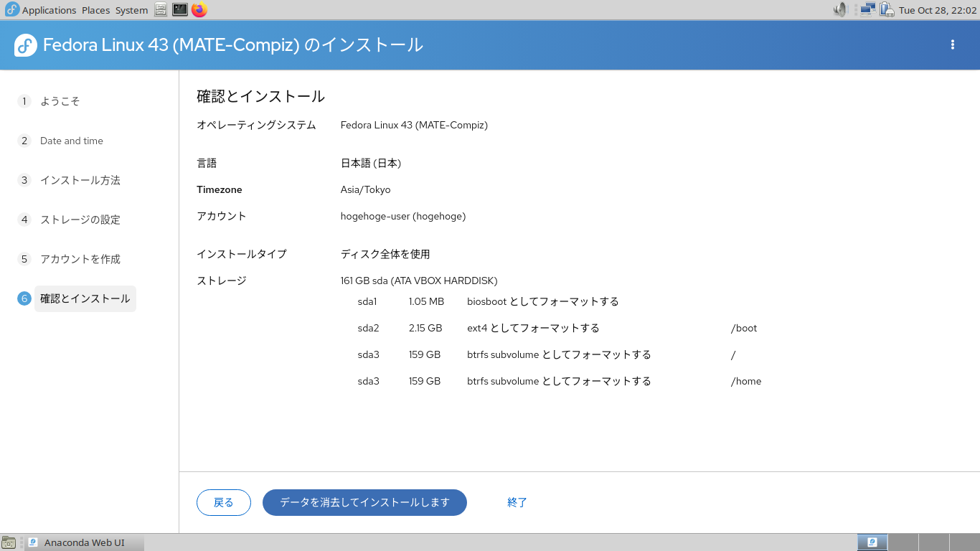980x551 pixels.
Task: Click the ext4 としてフォーマットする text
Action: tap(533, 328)
